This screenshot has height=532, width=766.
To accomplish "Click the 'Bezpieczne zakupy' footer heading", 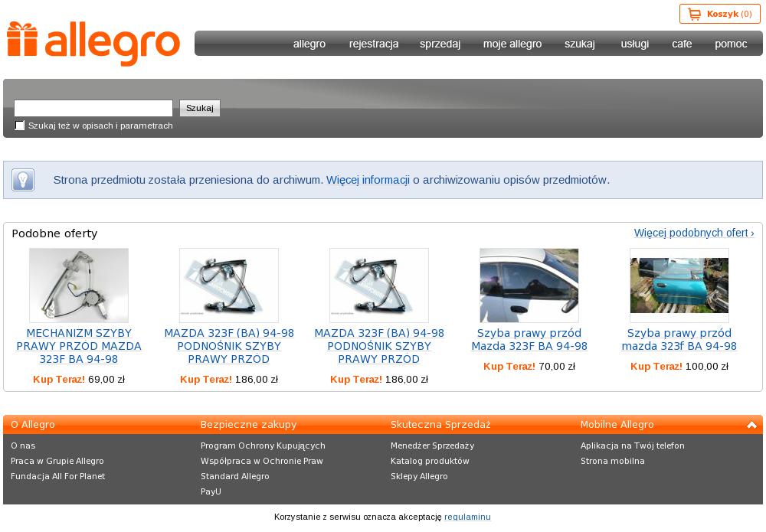I will coord(249,425).
